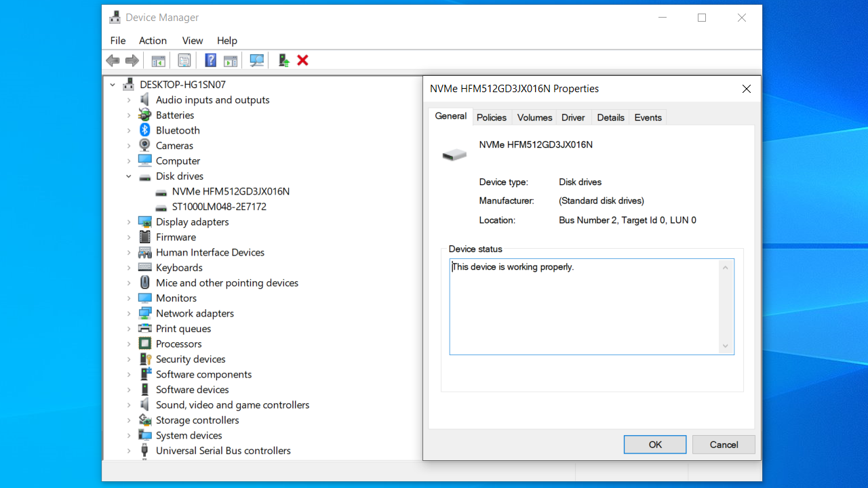
Task: Switch to the Volumes tab
Action: coord(534,117)
